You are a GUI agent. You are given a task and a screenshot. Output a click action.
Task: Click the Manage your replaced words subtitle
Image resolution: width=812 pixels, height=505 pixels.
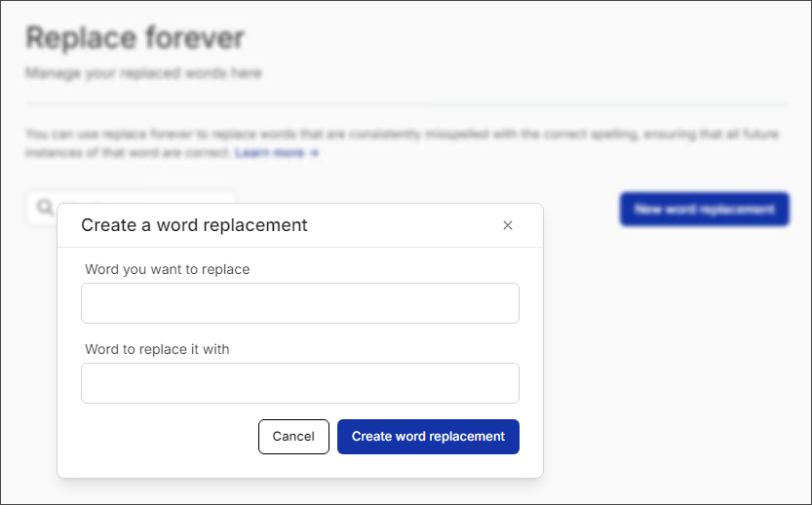click(x=144, y=73)
